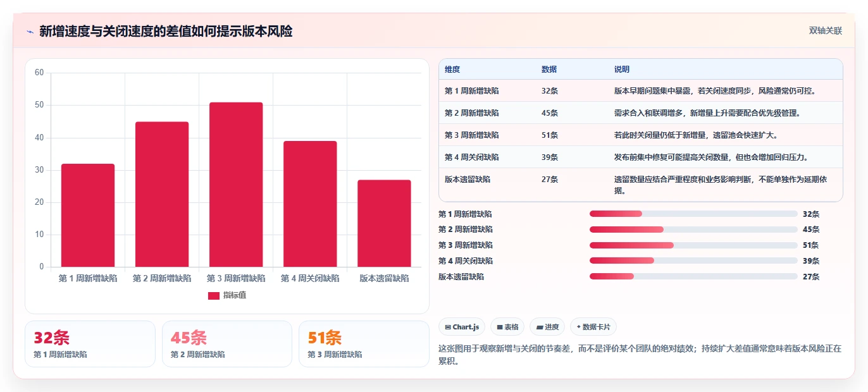Click description starting 需求合入和联调增多
Screen dimensions: 868x392
point(707,113)
